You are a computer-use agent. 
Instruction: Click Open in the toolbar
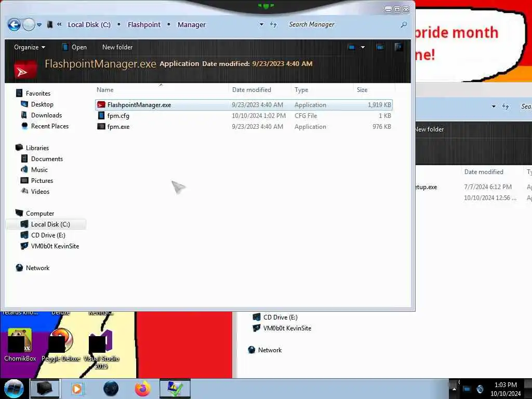75,47
